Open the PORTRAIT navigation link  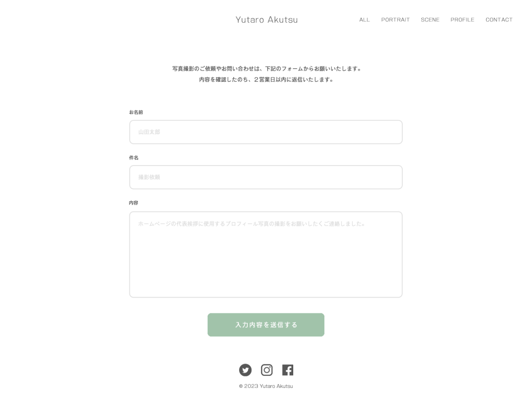(395, 20)
